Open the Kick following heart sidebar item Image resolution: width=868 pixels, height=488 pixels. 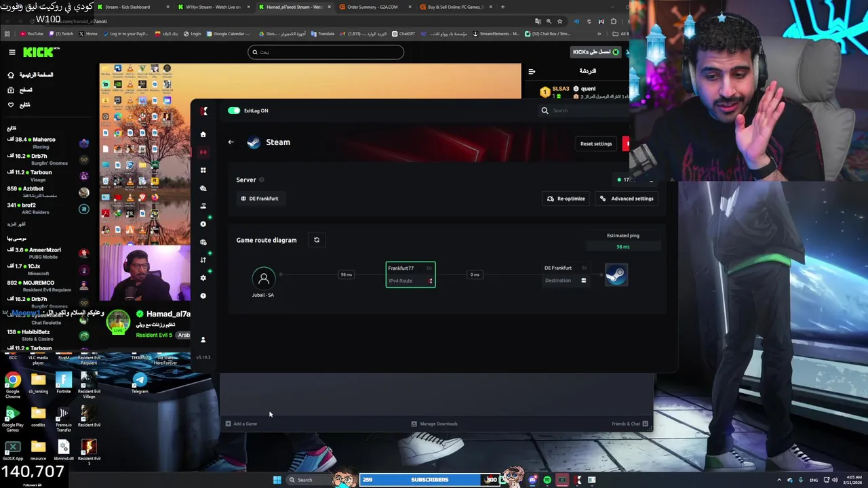[19, 105]
